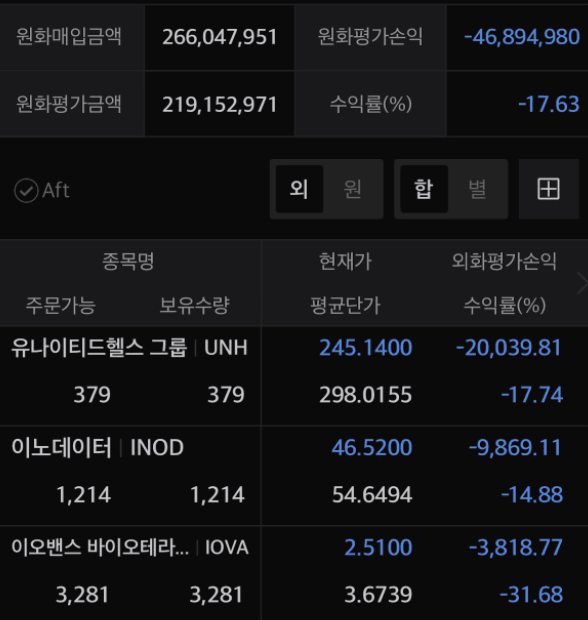
Task: Click purchase amount 266,047,951
Action: click(x=219, y=37)
